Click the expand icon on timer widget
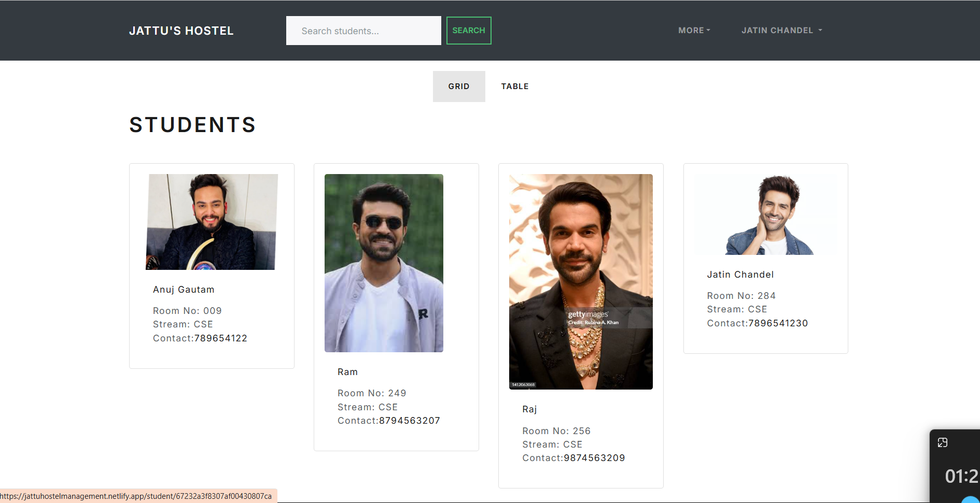Screen dimensions: 980x503 [942, 442]
